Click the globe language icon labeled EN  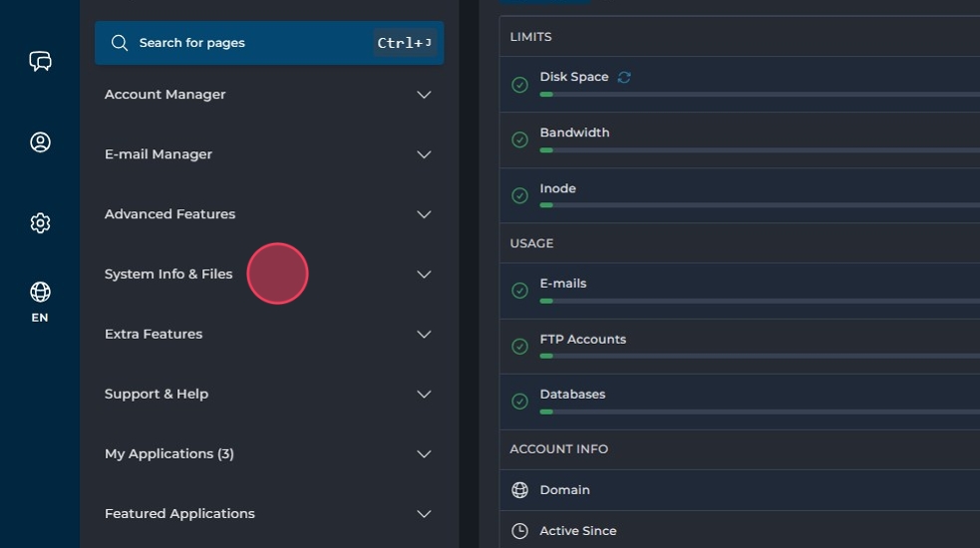click(x=40, y=293)
